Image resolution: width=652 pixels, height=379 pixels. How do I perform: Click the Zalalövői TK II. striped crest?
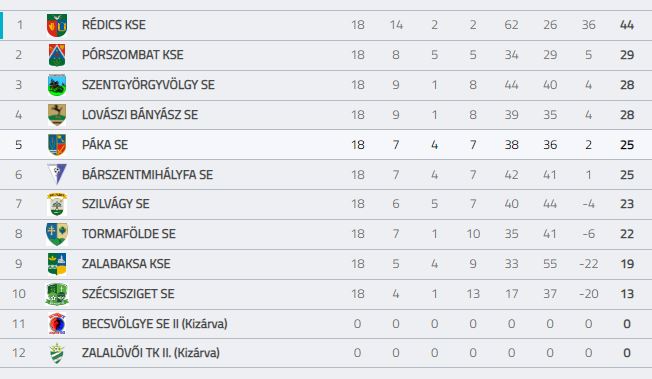[57, 353]
